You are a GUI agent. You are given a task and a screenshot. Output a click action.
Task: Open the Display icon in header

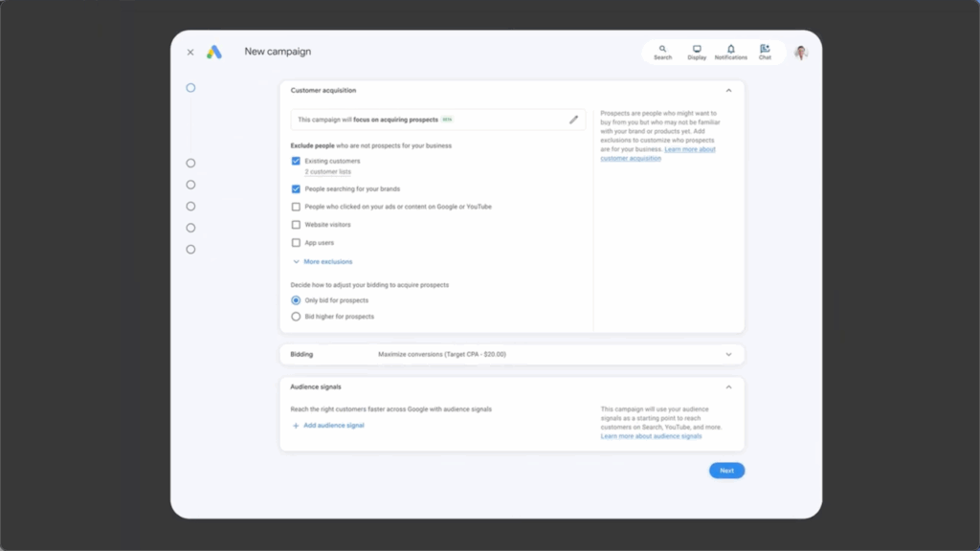pyautogui.click(x=697, y=52)
